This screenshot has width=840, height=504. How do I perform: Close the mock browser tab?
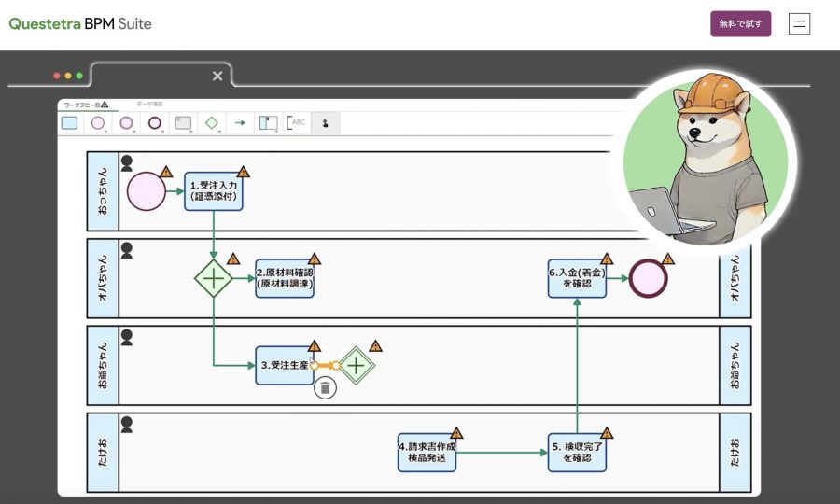click(217, 76)
